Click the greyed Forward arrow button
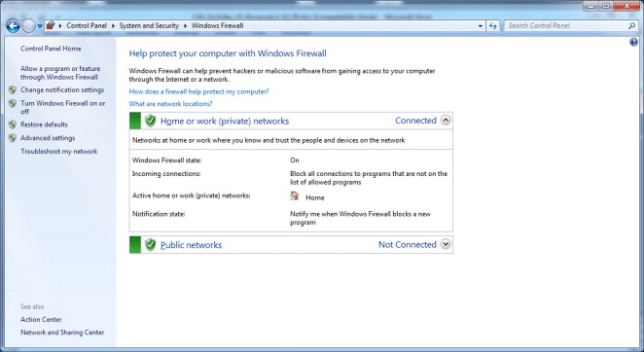The height and width of the screenshot is (352, 644). [x=28, y=26]
